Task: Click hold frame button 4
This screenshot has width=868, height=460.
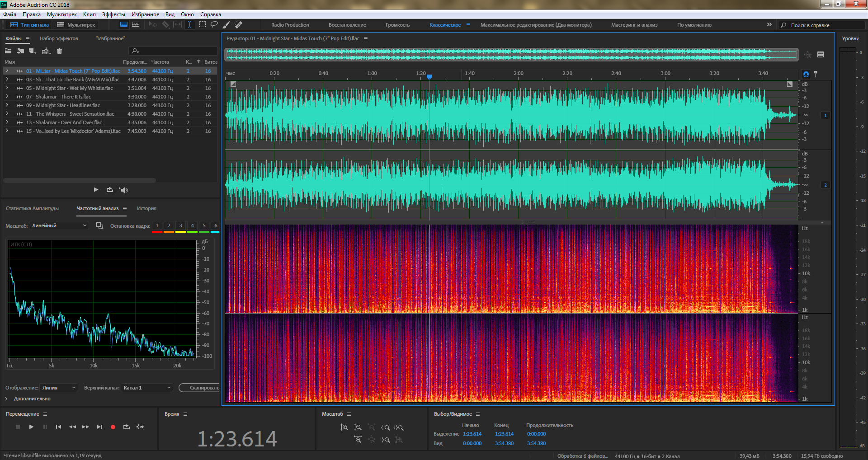Action: coord(192,225)
